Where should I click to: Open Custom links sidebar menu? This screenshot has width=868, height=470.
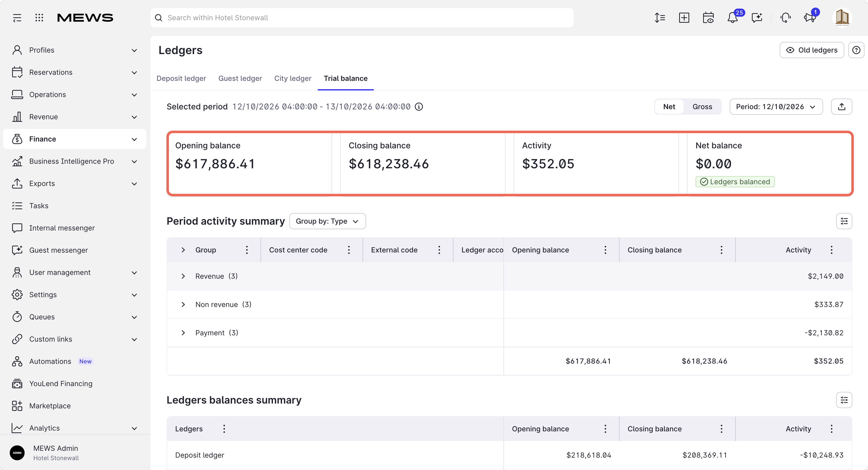tap(75, 339)
